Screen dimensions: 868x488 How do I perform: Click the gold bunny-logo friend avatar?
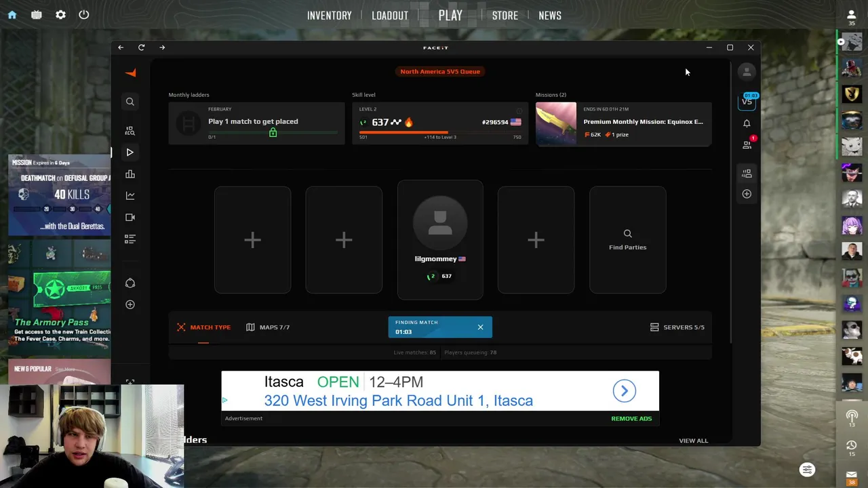(852, 94)
